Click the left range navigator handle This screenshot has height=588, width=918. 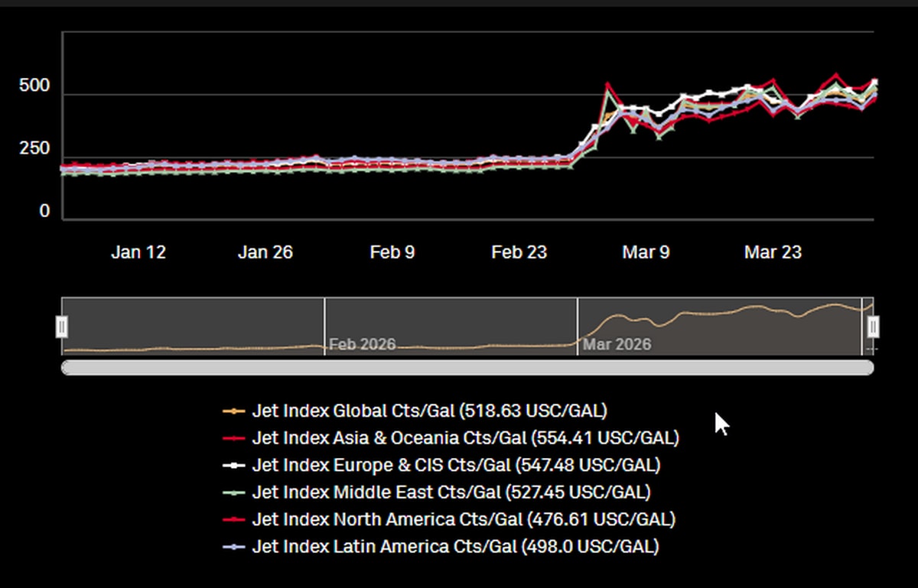click(62, 327)
